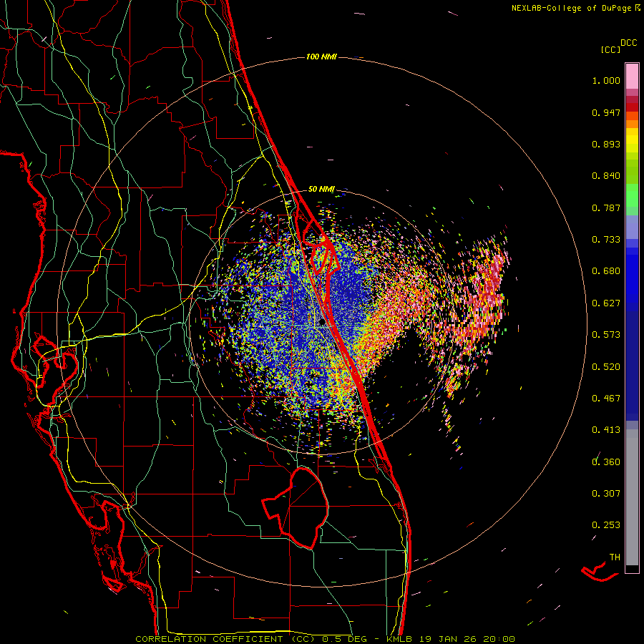Click the 0.893 scale value
The height and width of the screenshot is (644, 644).
pos(606,144)
